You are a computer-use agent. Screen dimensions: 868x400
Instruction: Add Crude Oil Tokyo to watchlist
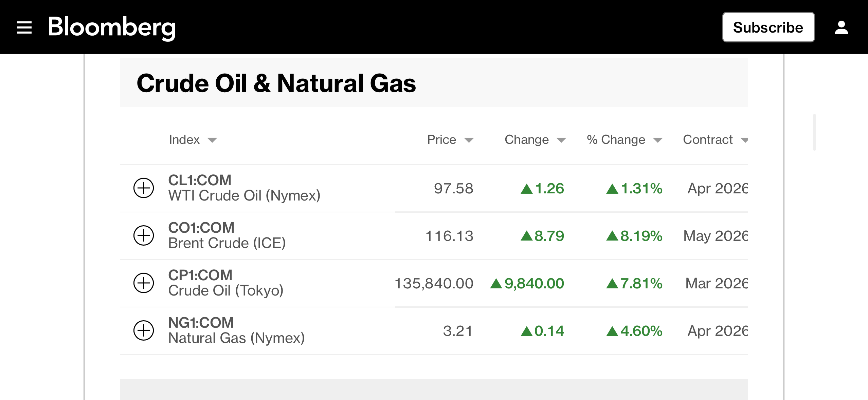click(143, 283)
